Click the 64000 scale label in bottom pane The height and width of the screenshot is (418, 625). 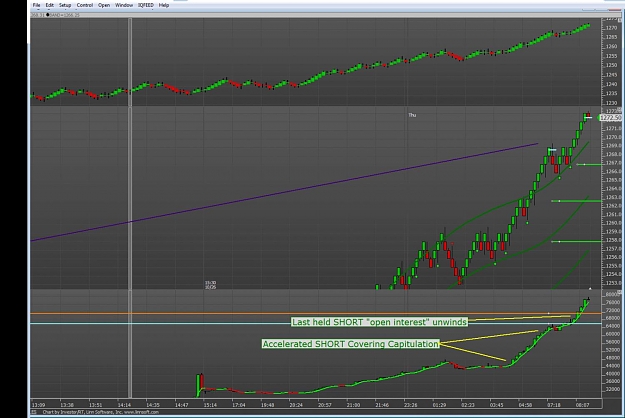click(613, 326)
